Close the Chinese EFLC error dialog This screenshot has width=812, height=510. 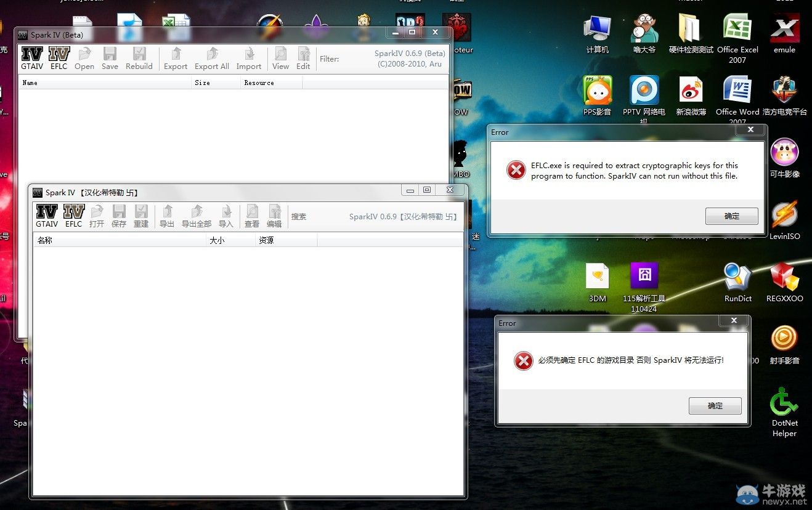734,320
